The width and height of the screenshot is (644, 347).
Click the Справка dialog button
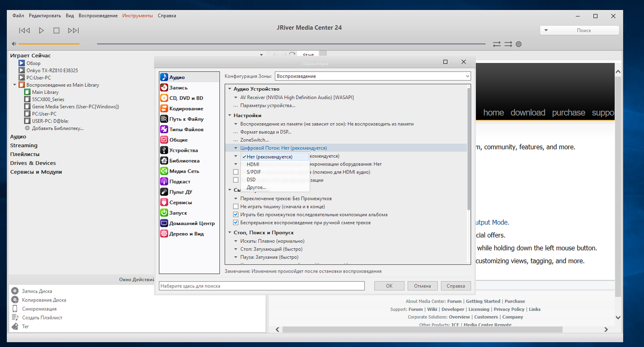point(456,286)
